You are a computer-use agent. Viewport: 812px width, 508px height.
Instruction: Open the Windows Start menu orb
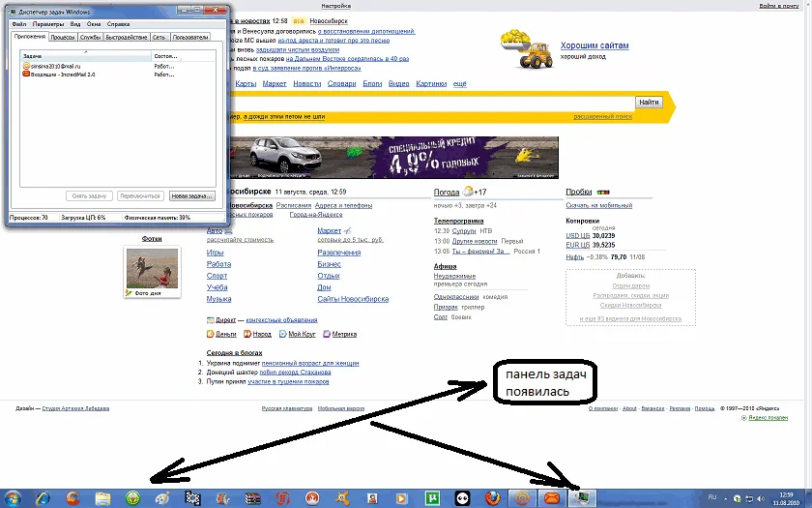point(12,498)
